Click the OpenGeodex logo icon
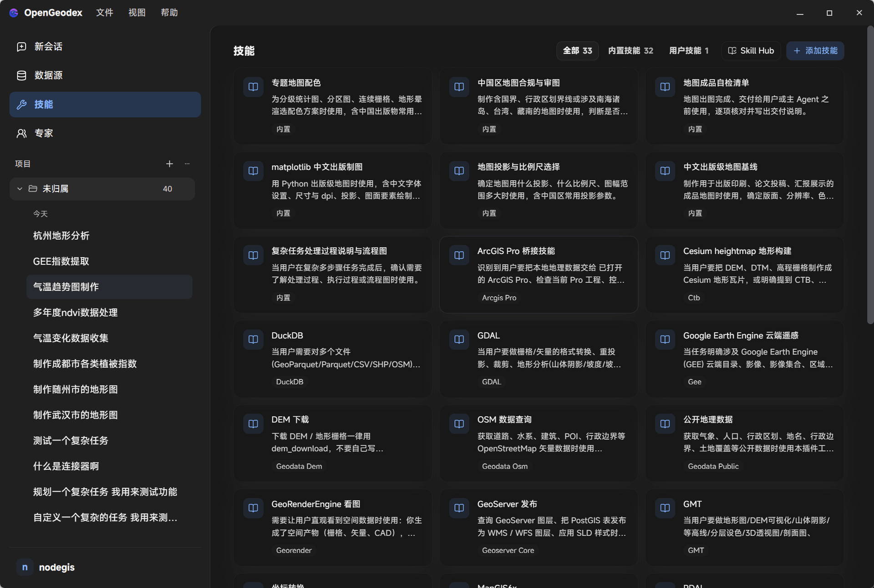Screen dimensions: 874x588 pos(14,13)
